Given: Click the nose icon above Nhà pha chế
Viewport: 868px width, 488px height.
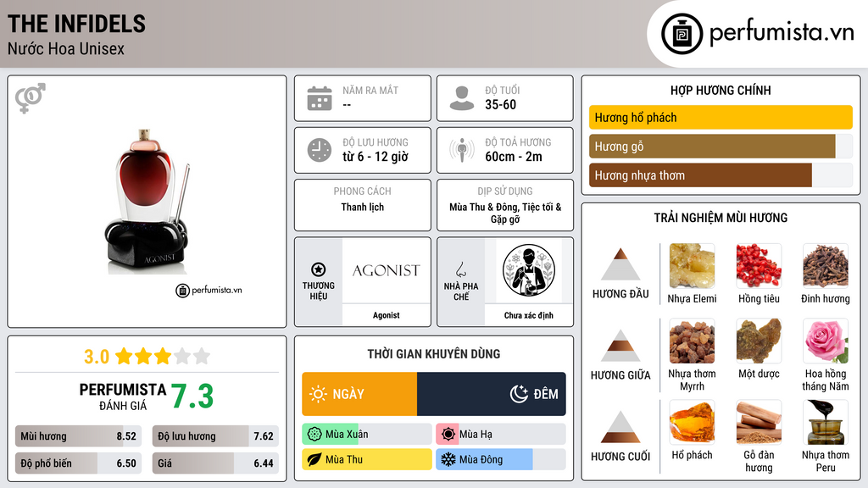Looking at the screenshot, I should coord(460,269).
